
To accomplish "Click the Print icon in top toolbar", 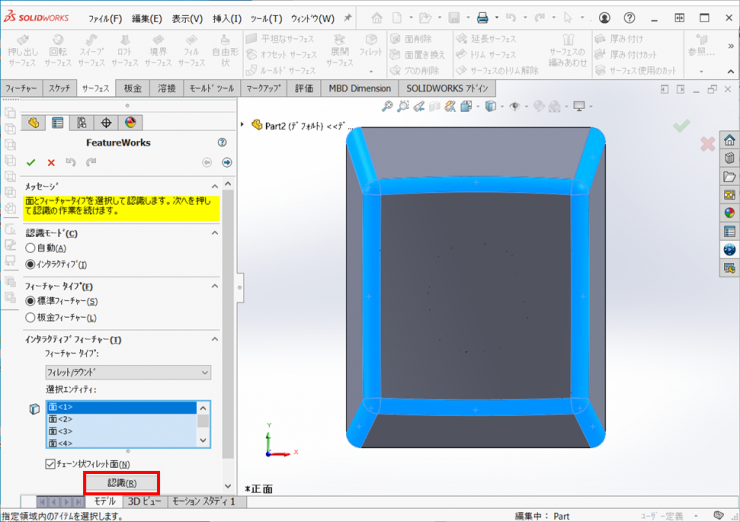I will pyautogui.click(x=482, y=18).
